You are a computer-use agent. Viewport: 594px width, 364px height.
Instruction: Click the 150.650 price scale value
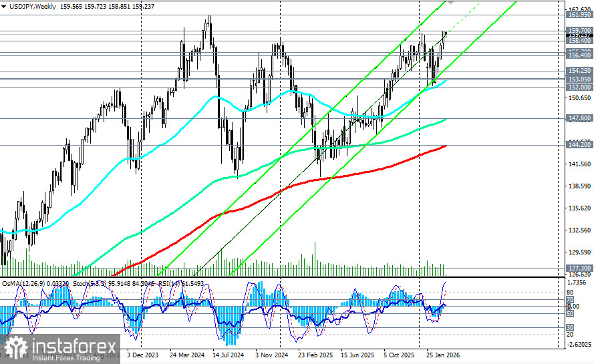(x=579, y=98)
